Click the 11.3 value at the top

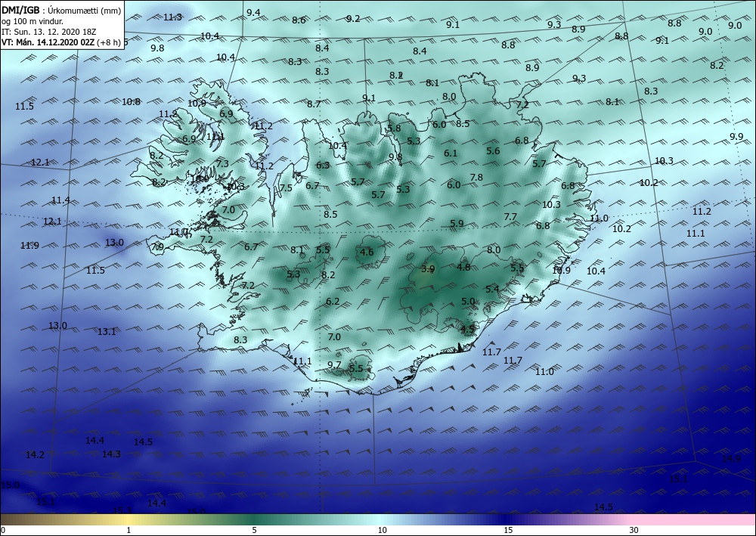pyautogui.click(x=172, y=17)
